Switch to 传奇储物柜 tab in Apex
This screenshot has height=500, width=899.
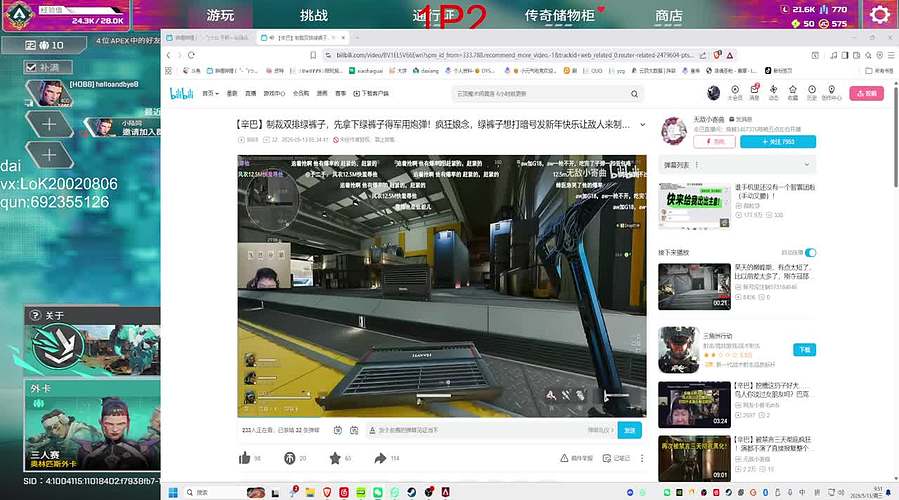pyautogui.click(x=559, y=15)
